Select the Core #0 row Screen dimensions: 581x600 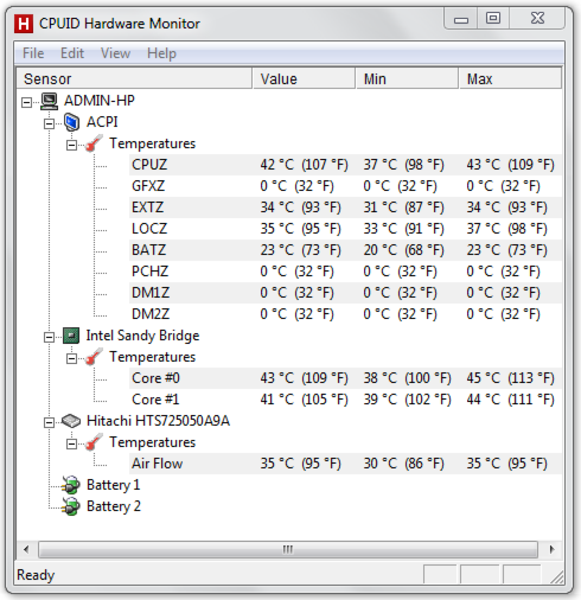pos(346,378)
